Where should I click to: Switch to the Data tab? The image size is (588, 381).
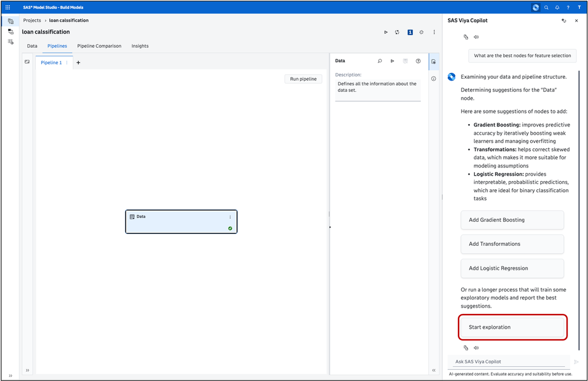click(x=32, y=46)
